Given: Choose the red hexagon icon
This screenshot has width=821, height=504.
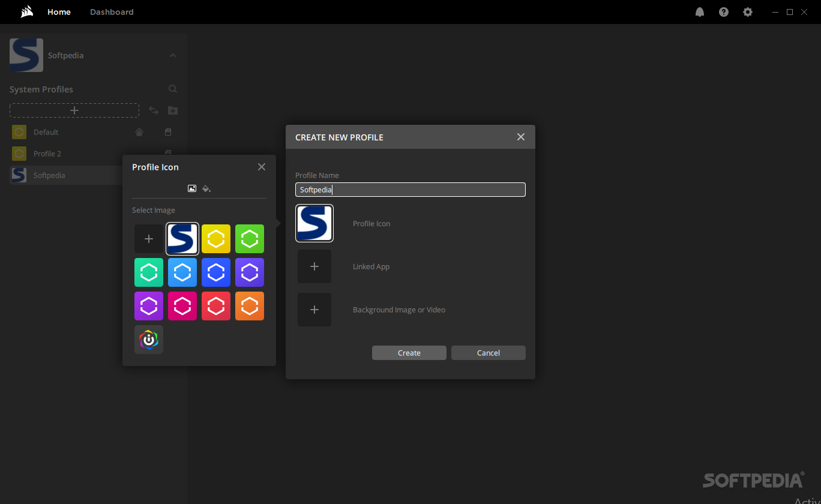Looking at the screenshot, I should (216, 306).
